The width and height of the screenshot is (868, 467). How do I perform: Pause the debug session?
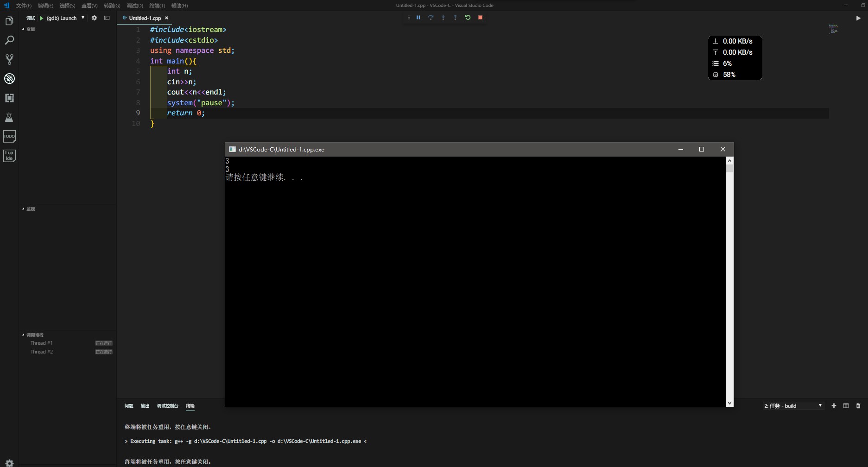[x=418, y=18]
